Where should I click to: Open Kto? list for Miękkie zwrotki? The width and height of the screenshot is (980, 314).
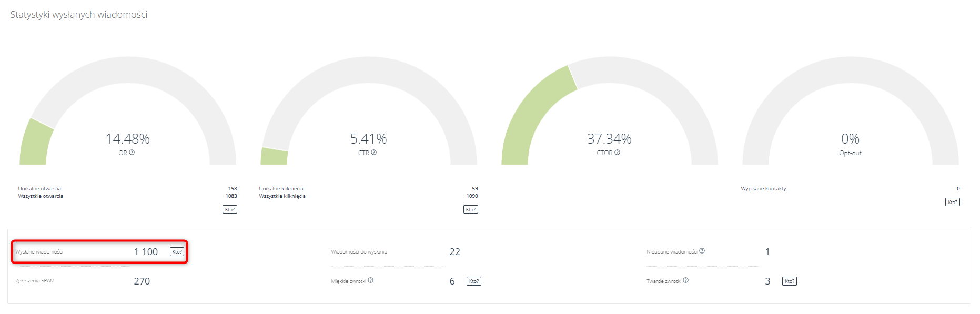pyautogui.click(x=474, y=281)
